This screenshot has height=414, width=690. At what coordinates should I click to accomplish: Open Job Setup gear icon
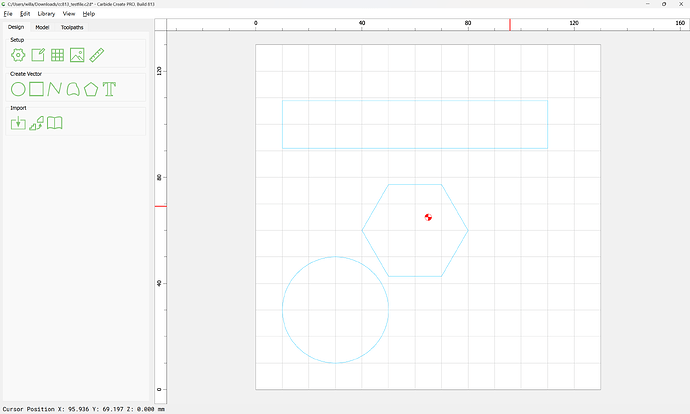point(18,55)
